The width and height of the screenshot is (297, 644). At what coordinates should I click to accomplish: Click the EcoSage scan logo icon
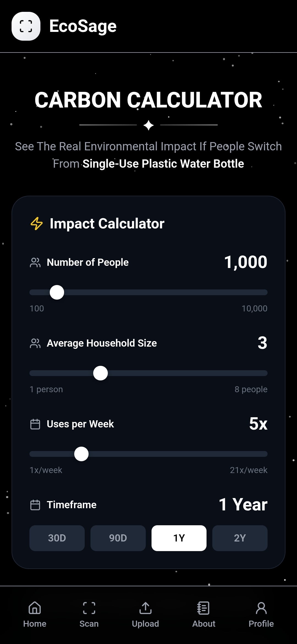(26, 26)
